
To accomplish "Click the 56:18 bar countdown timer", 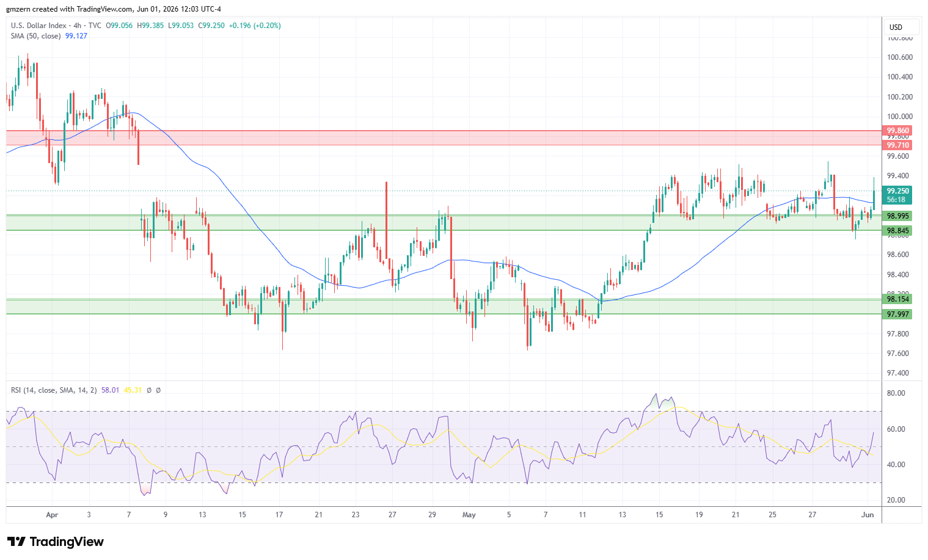I will (x=896, y=200).
